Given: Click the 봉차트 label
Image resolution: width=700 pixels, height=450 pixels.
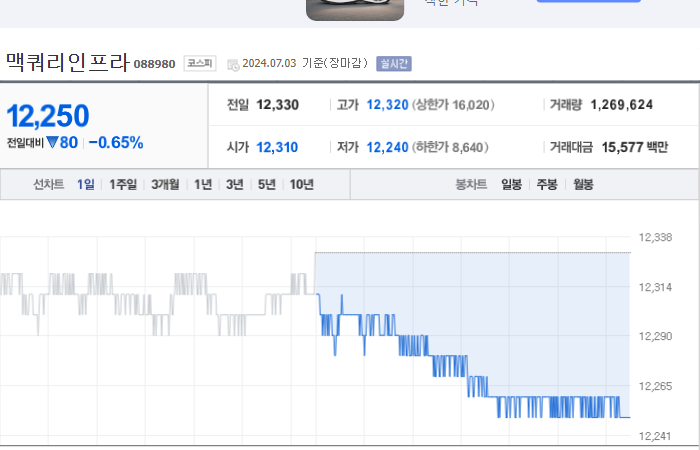Looking at the screenshot, I should click(x=471, y=184).
